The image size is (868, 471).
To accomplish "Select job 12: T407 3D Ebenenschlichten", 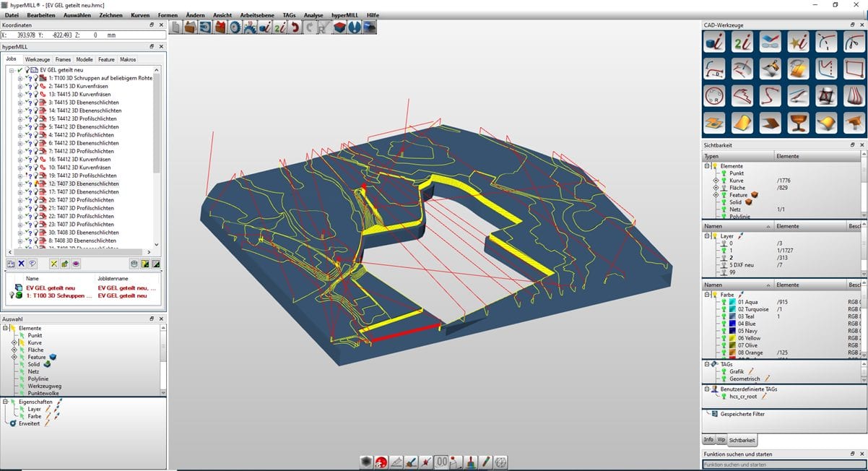I will pyautogui.click(x=83, y=183).
